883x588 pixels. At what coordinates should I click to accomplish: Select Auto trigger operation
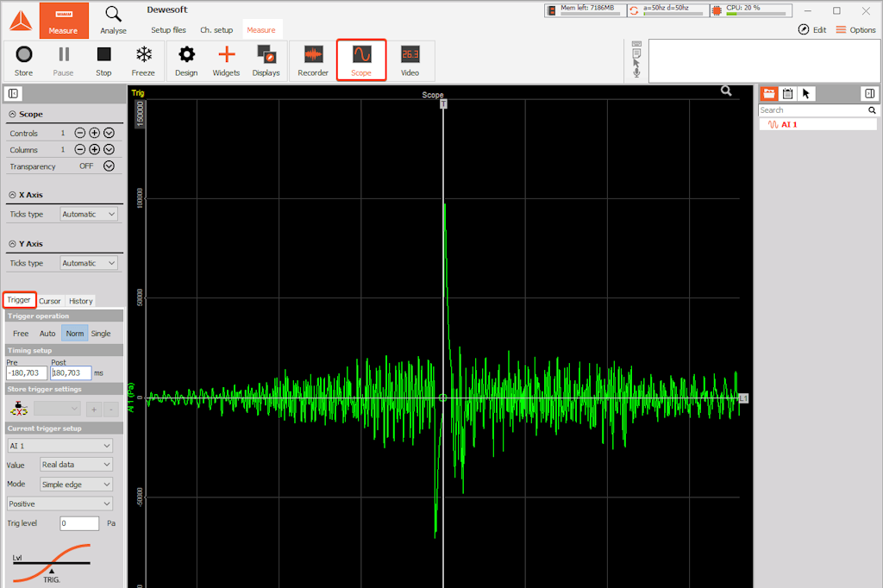click(47, 334)
